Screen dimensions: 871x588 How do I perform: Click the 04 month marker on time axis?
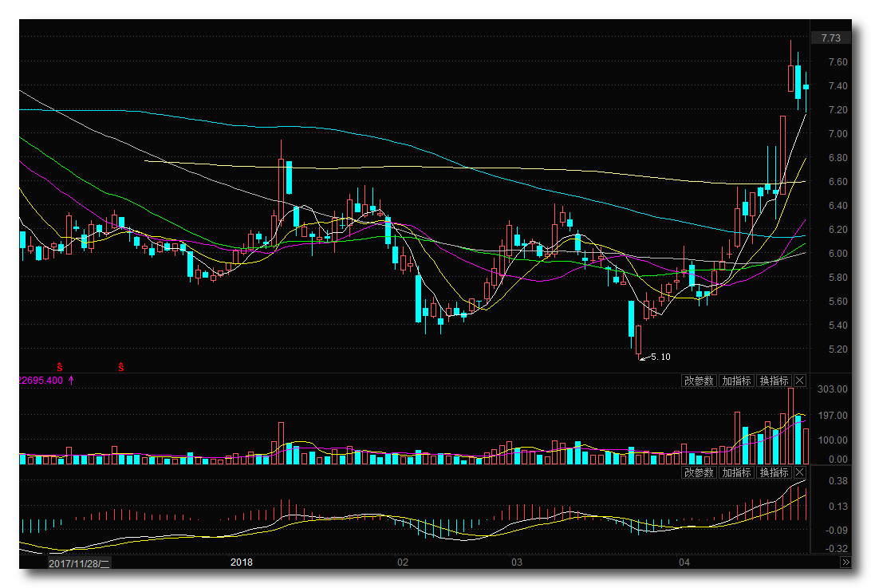point(684,562)
